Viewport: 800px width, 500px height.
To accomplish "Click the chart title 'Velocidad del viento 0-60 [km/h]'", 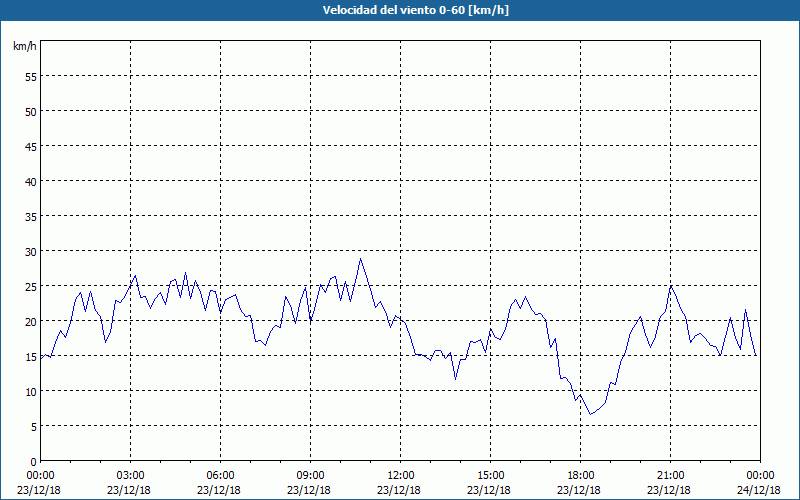I will 415,10.
